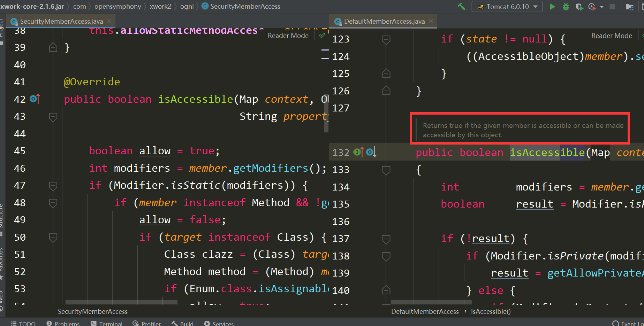
Task: Switch to SecurityMemberAccess.java tab
Action: pos(61,21)
